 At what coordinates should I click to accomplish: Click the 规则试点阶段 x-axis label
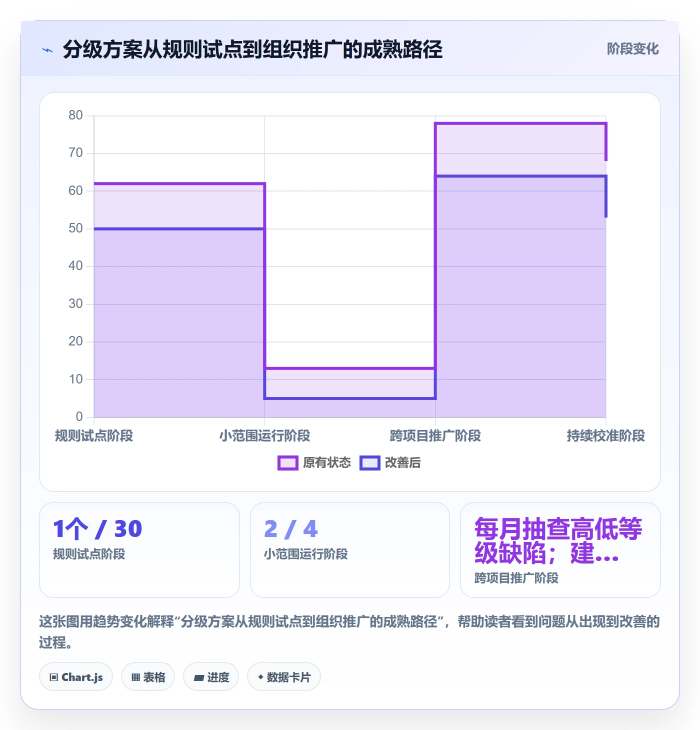(94, 436)
